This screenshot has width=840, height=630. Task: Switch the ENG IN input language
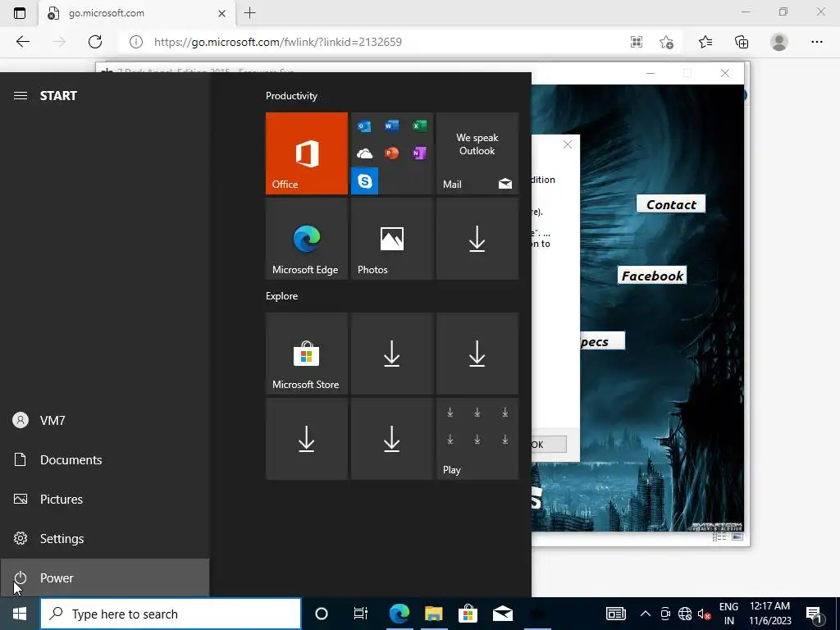tap(728, 614)
